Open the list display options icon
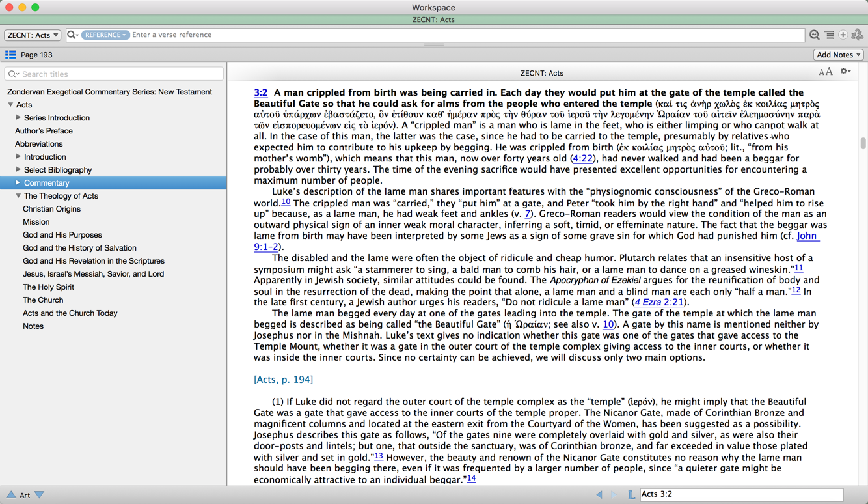Viewport: 868px width, 504px height. [x=829, y=35]
